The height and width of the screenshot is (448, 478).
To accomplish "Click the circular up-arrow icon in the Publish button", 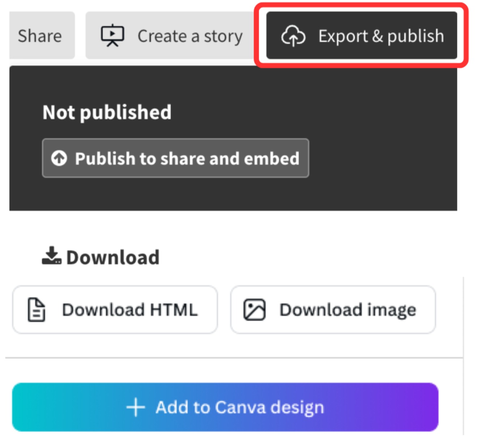I will pos(59,158).
